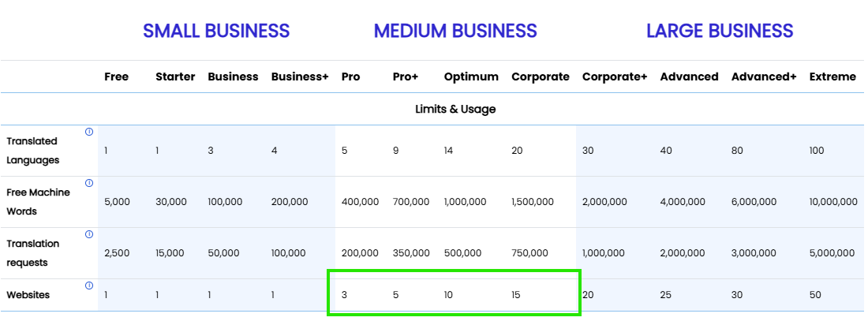This screenshot has height=321, width=868.
Task: Select the MEDIUM BUSINESS heading
Action: click(x=455, y=31)
